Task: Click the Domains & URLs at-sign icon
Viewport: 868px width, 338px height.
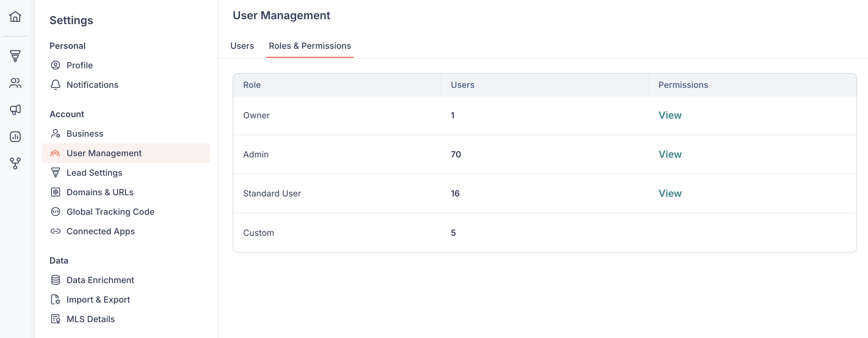Action: pyautogui.click(x=56, y=192)
